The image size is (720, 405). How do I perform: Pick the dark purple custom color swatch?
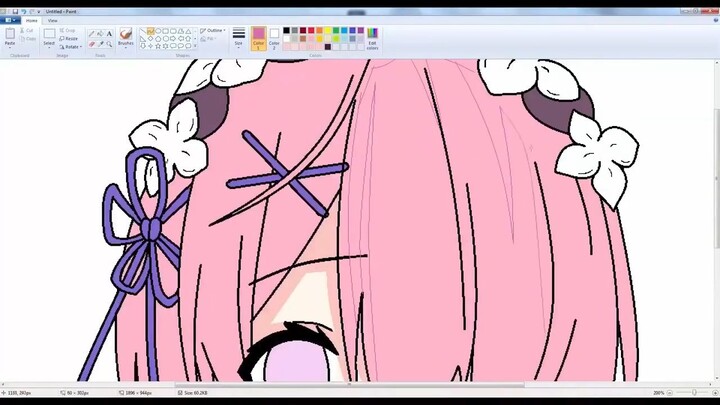[327, 47]
